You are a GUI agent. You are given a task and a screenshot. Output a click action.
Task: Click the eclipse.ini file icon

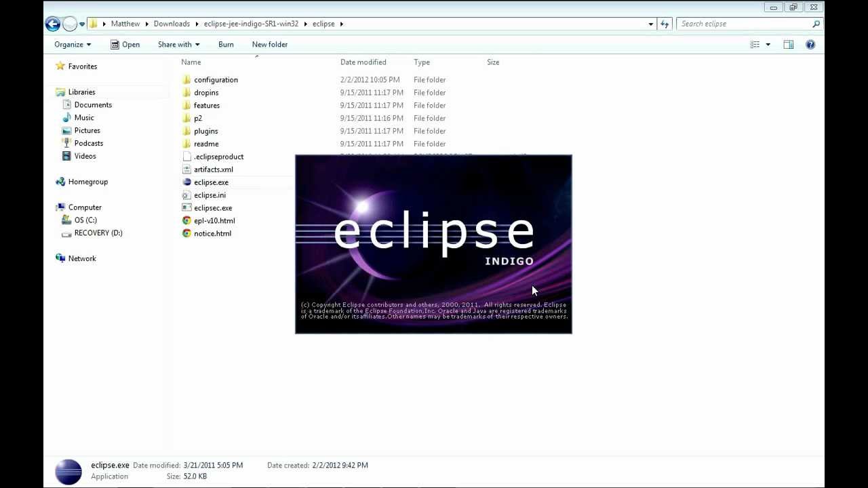pos(186,195)
